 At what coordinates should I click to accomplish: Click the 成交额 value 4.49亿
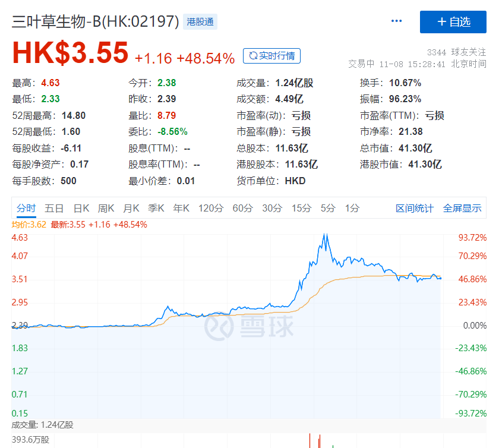(x=289, y=99)
